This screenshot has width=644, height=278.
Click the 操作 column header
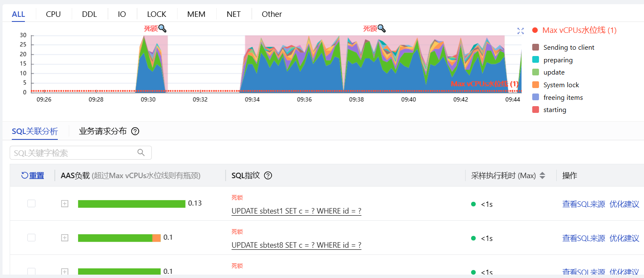click(x=570, y=176)
